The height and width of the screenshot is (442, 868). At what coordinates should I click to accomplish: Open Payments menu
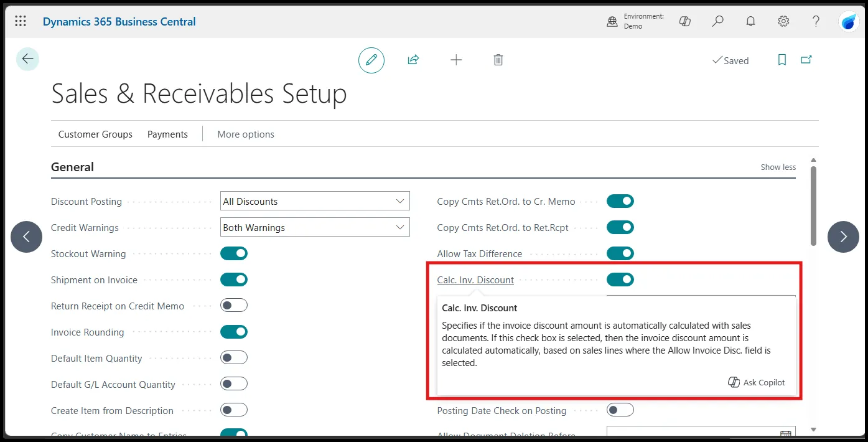[167, 134]
